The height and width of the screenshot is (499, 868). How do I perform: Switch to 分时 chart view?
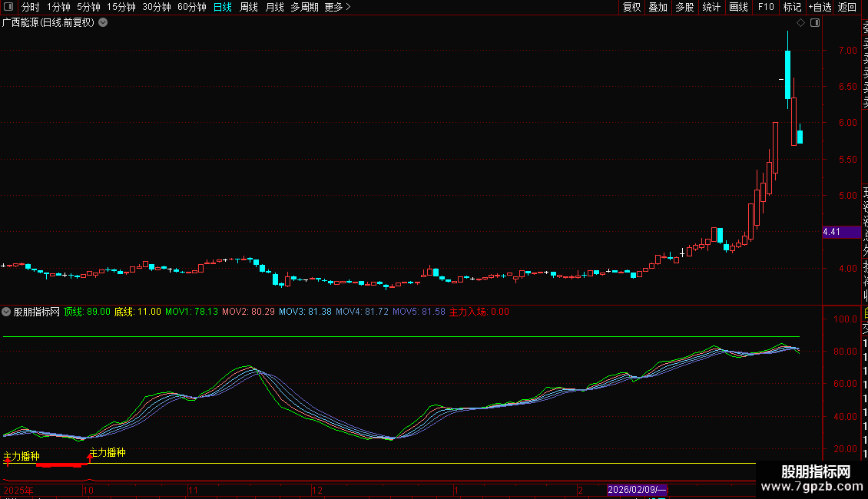(30, 7)
